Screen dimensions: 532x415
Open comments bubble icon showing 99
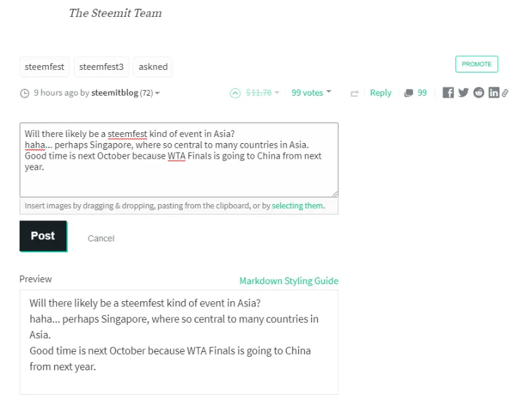click(409, 93)
